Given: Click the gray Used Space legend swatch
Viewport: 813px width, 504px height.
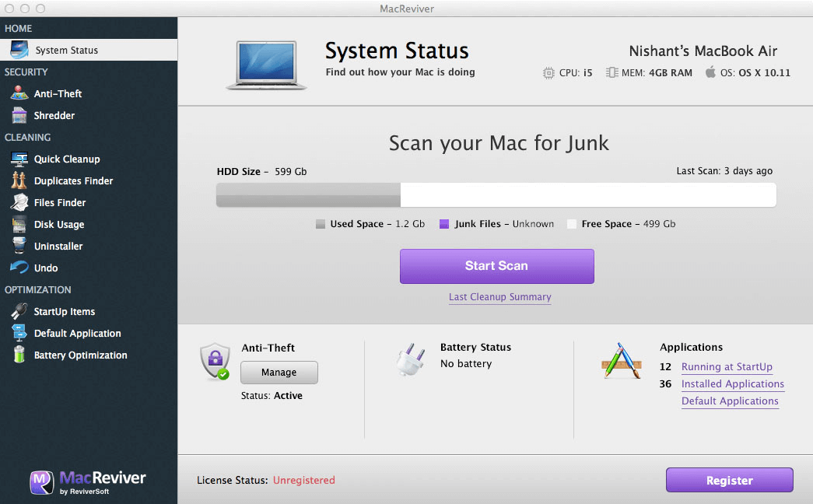Looking at the screenshot, I should coord(321,224).
